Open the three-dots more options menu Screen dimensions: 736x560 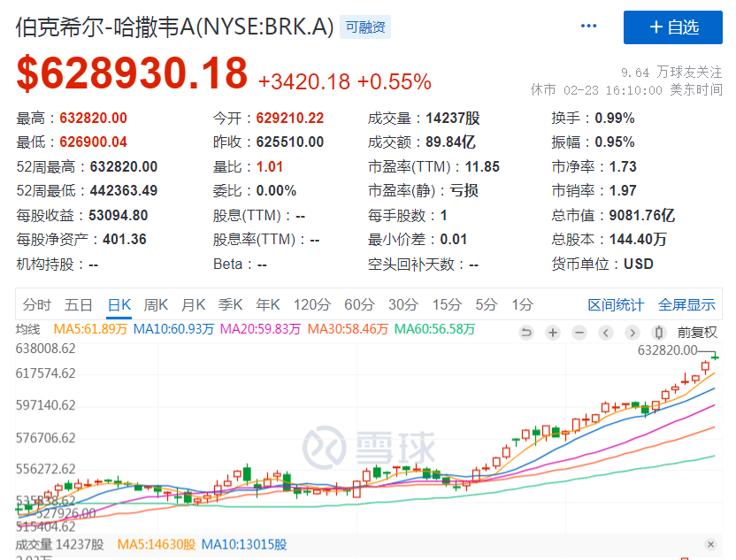tap(588, 26)
